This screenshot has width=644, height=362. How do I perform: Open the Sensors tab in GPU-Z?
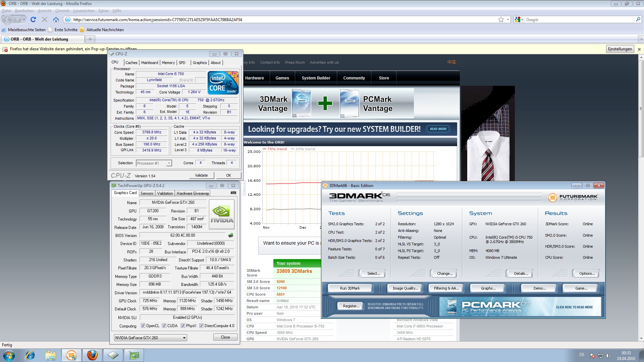[147, 193]
